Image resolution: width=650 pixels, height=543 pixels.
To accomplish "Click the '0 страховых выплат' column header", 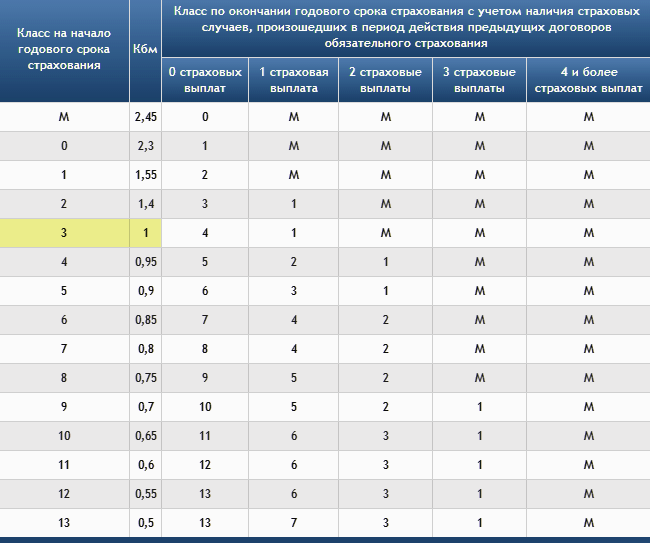I will pyautogui.click(x=204, y=80).
